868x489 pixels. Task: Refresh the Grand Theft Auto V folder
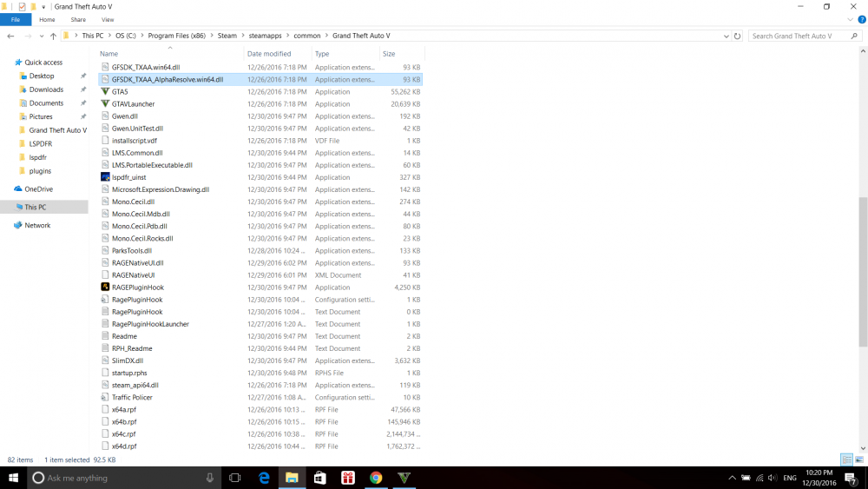[737, 36]
